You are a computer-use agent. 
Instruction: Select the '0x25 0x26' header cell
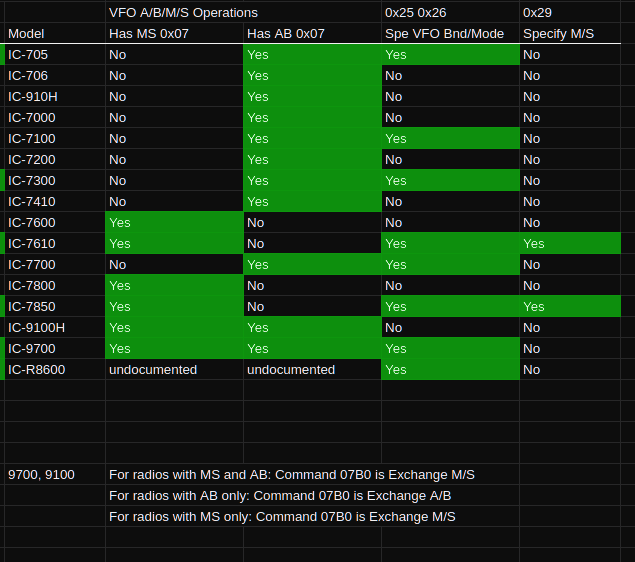[x=450, y=12]
